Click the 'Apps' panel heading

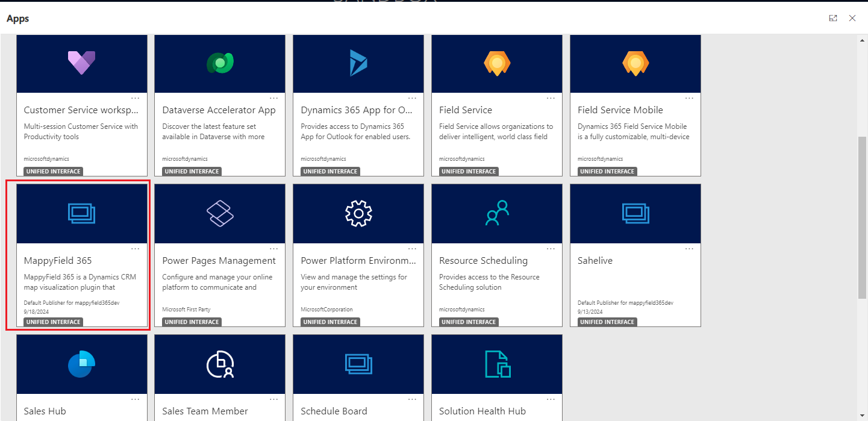click(x=18, y=19)
